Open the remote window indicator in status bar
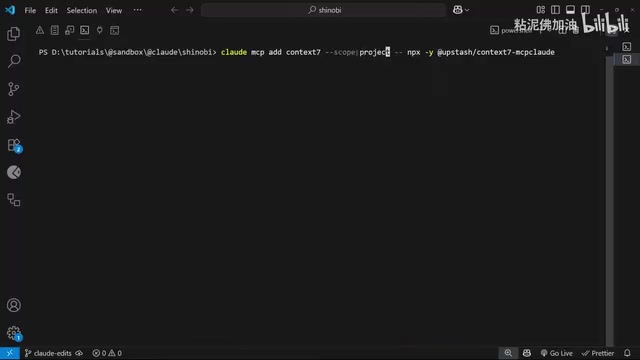Viewport: 640px width, 360px height. tap(10, 353)
